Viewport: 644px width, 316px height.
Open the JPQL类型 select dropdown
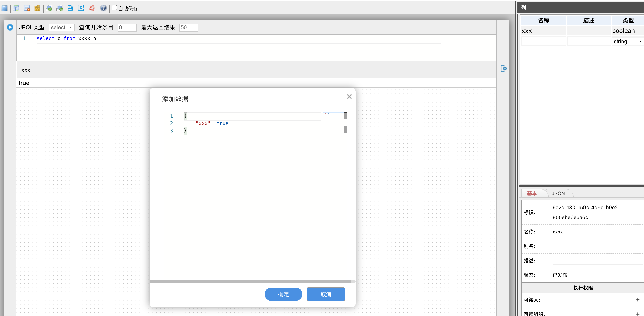pyautogui.click(x=62, y=27)
